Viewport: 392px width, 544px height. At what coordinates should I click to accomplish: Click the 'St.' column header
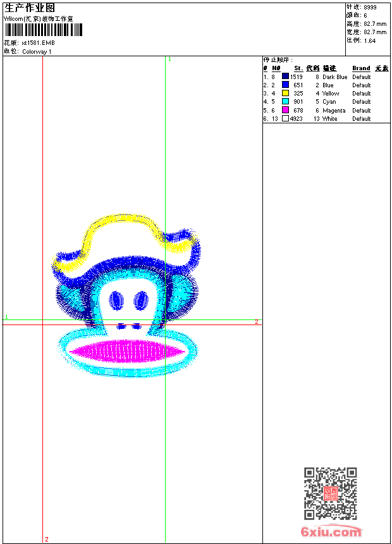[298, 68]
